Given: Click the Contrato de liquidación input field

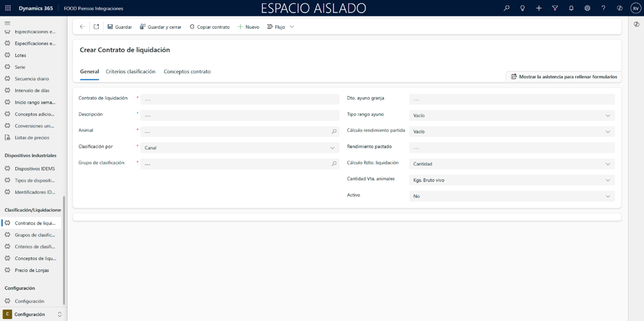Looking at the screenshot, I should tap(239, 100).
